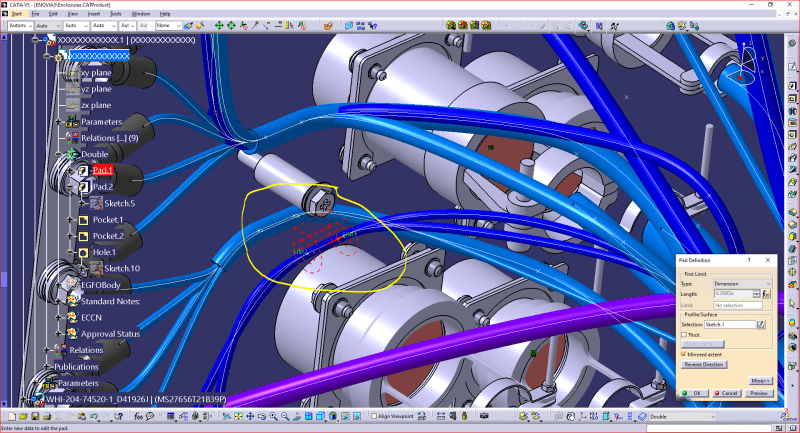Screen dimensions: 800x433
Task: Select the Pan view tool
Action: click(x=250, y=416)
